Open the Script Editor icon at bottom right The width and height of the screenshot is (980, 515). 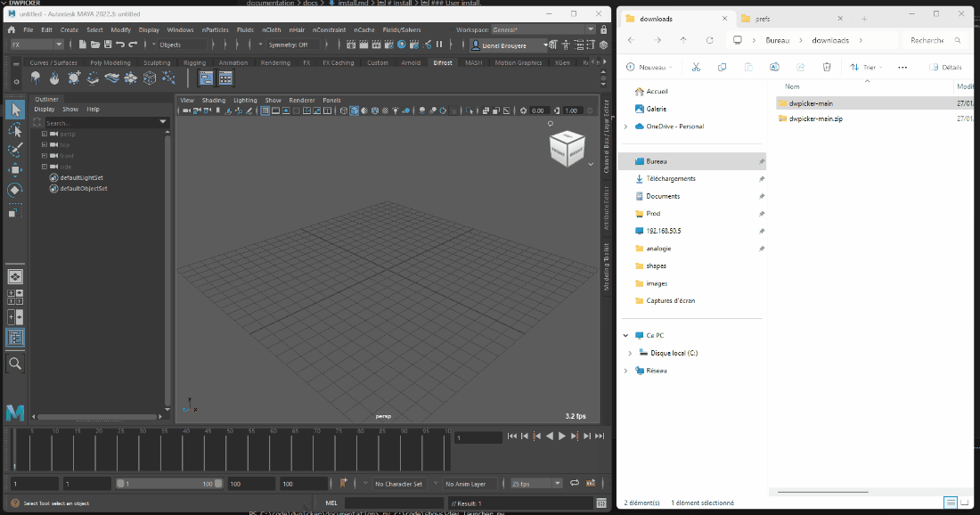tap(601, 503)
